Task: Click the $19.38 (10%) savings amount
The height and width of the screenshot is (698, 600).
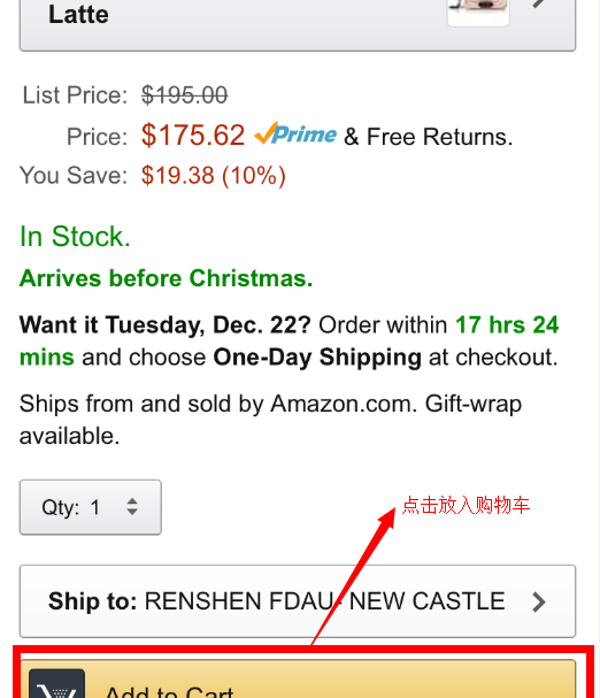Action: pyautogui.click(x=213, y=176)
